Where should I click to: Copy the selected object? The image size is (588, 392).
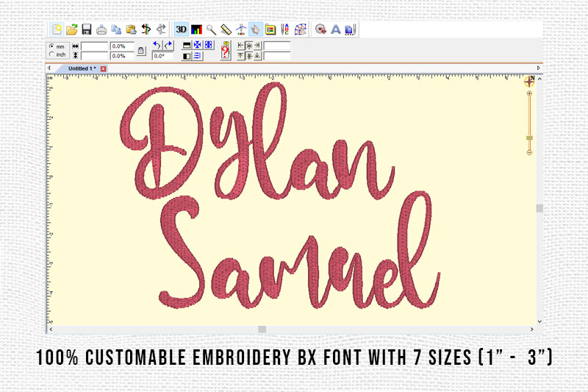116,29
